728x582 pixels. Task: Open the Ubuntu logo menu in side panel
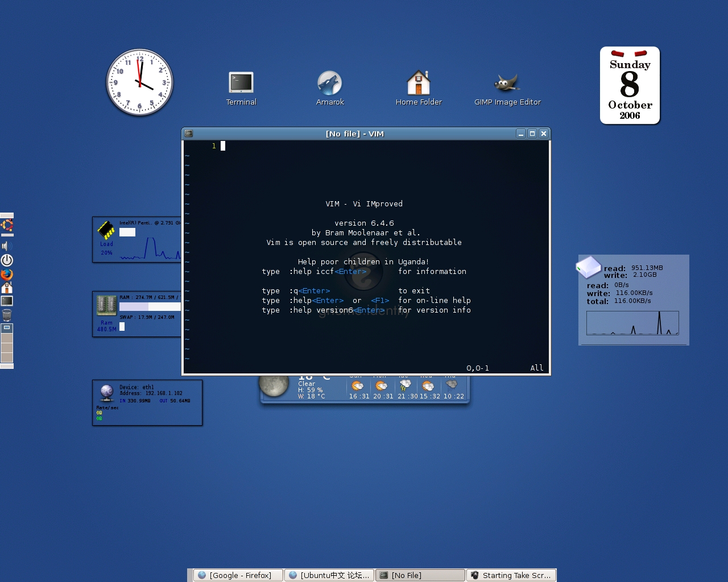click(7, 226)
